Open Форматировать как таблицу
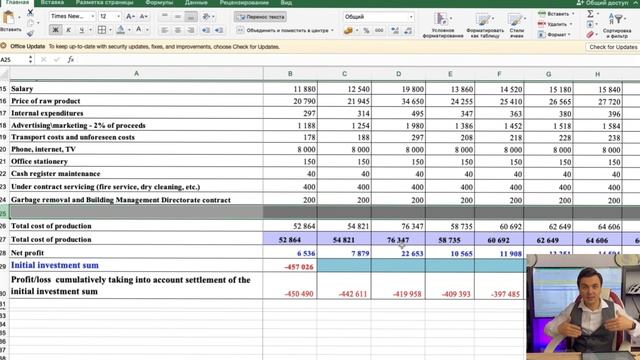Screen dimensions: 640x360 (485, 24)
